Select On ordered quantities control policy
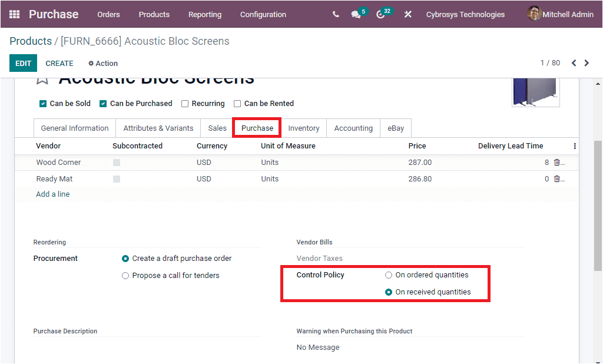Image resolution: width=603 pixels, height=364 pixels. pyautogui.click(x=388, y=274)
